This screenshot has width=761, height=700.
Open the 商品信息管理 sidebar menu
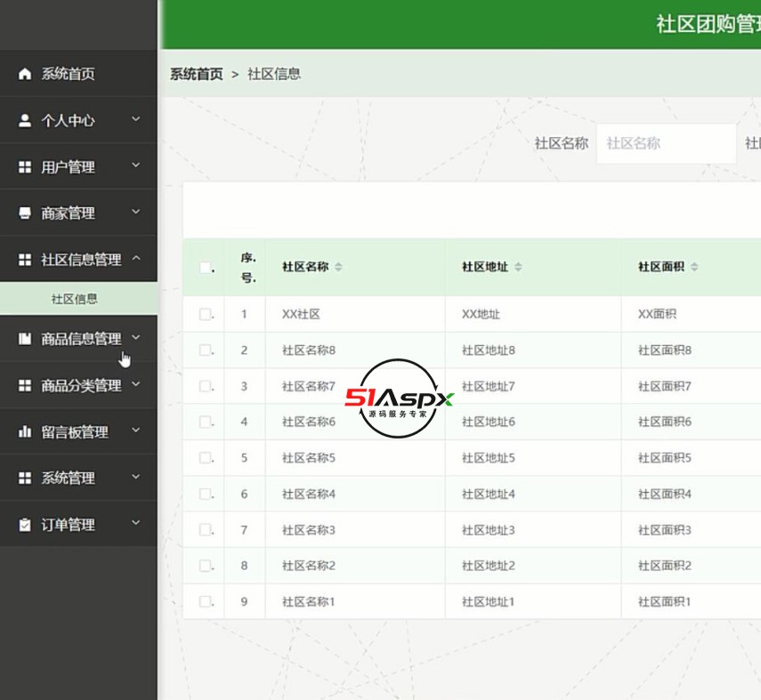(78, 339)
